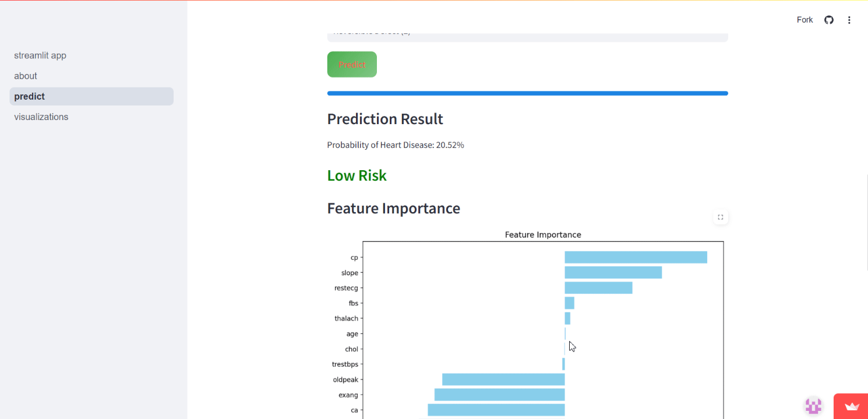Open the partially visible select box above Predict

527,36
